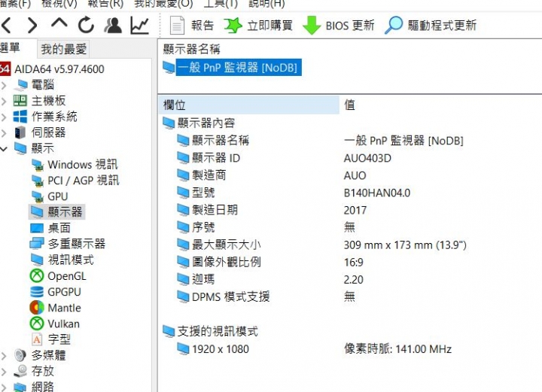Collapse the 顯示 tree node

tap(4, 149)
